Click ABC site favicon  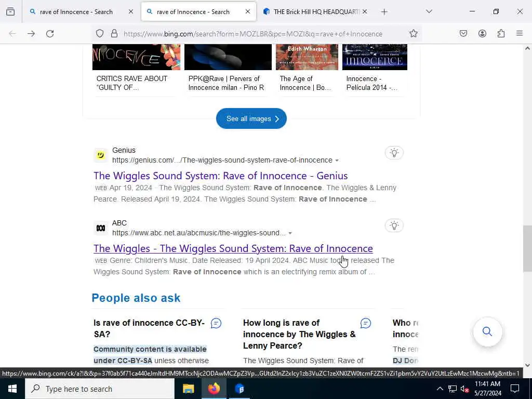[100, 228]
